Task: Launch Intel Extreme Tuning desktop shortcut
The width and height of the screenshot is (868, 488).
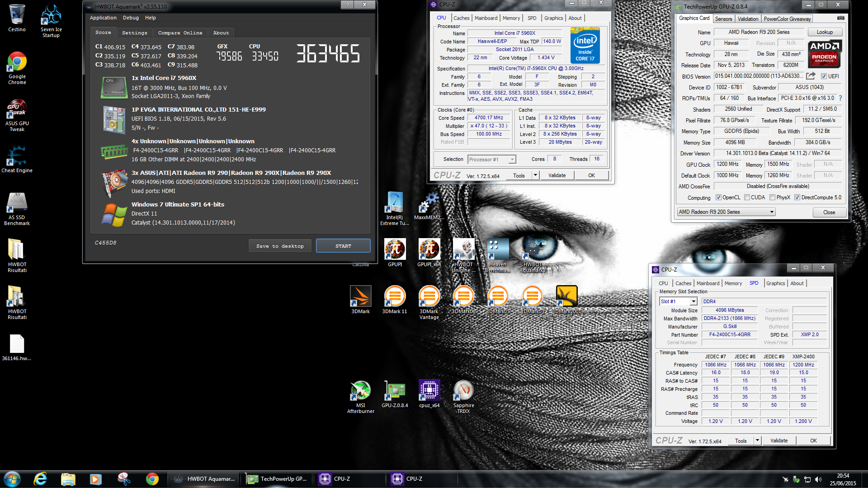Action: click(395, 208)
